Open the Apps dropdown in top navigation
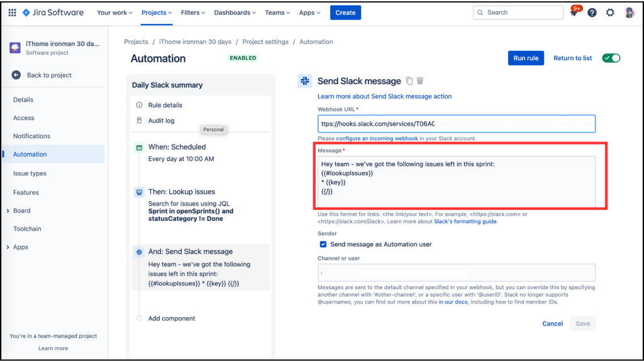 tap(309, 13)
